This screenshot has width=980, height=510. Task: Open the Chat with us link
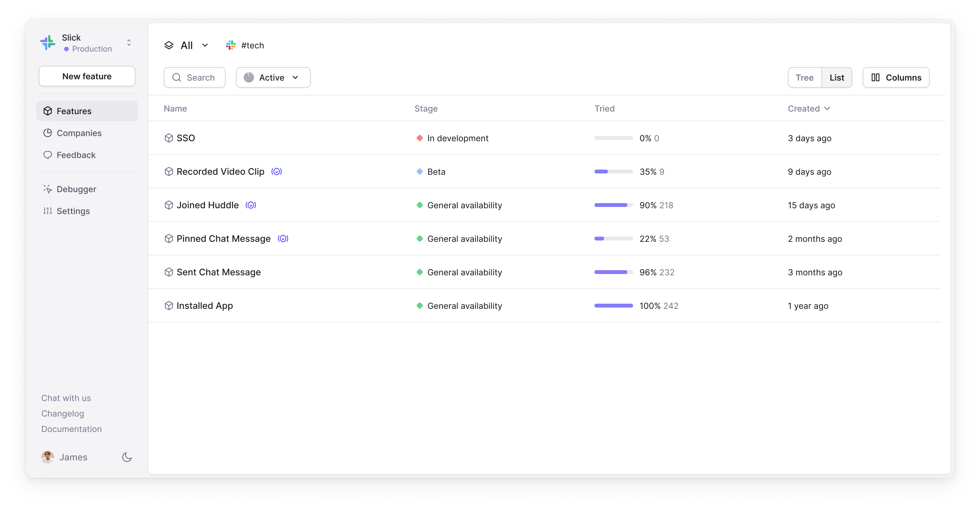coord(66,398)
